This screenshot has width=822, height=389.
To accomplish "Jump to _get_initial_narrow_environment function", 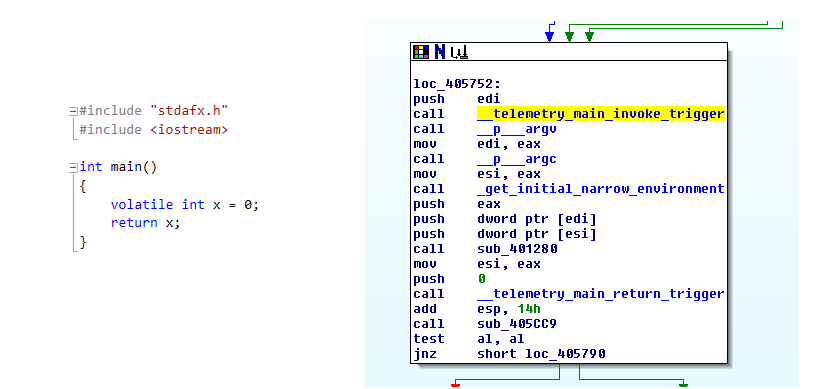I will (601, 189).
